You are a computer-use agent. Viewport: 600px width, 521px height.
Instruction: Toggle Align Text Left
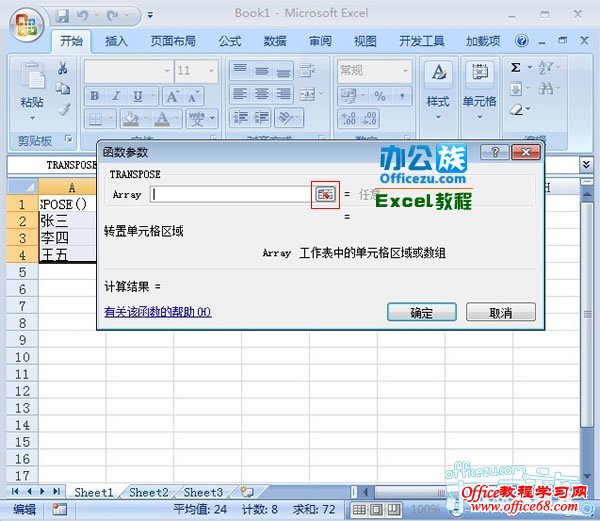(240, 94)
